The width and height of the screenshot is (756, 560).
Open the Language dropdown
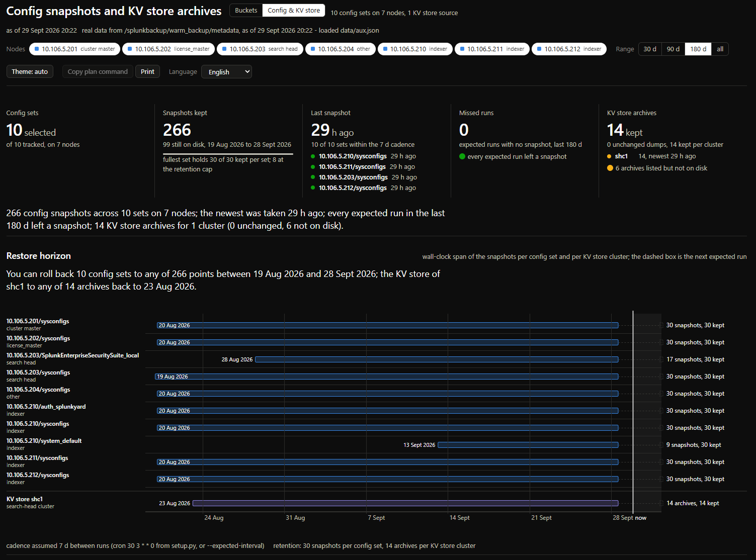[226, 72]
